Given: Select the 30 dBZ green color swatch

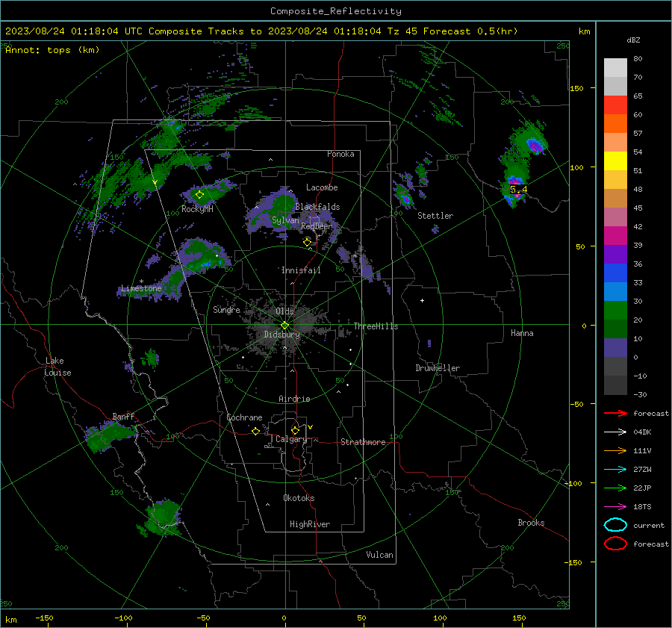Looking at the screenshot, I should pos(615,310).
